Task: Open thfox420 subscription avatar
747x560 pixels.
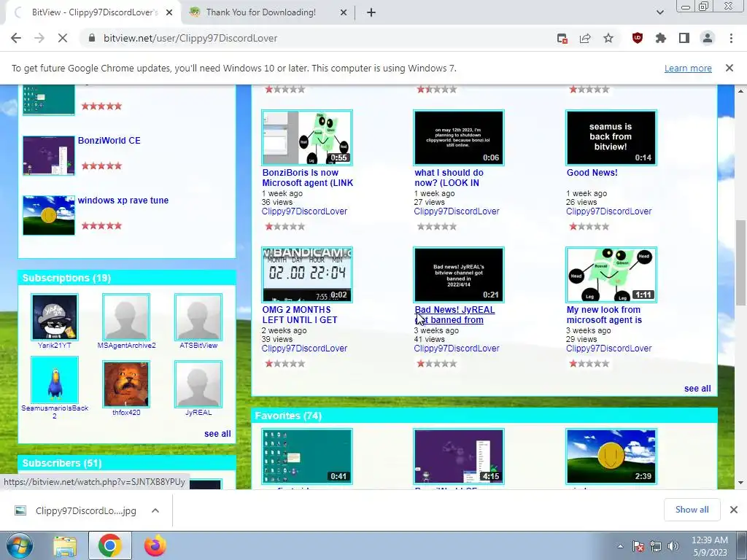Action: (126, 384)
